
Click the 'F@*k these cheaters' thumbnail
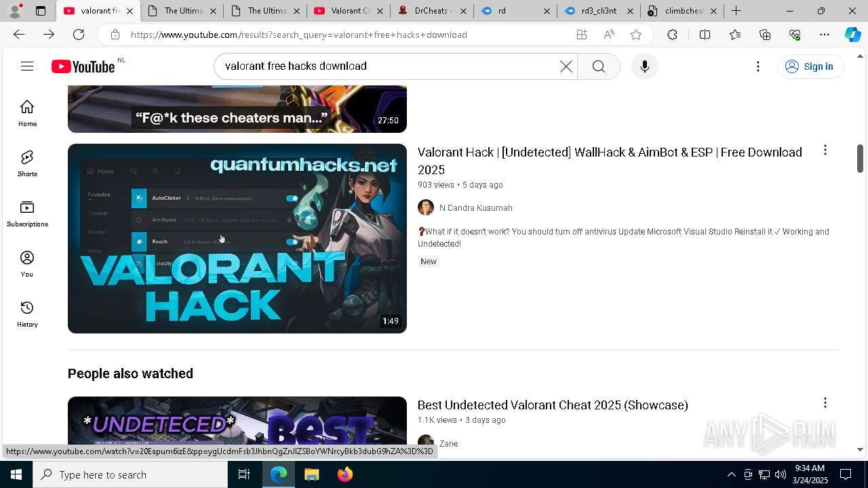[237, 109]
